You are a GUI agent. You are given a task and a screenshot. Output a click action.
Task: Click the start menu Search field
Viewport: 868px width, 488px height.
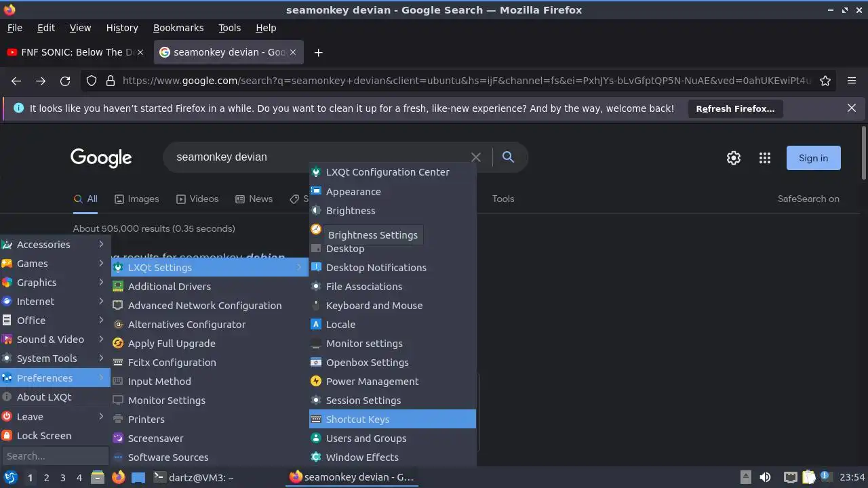(x=55, y=456)
